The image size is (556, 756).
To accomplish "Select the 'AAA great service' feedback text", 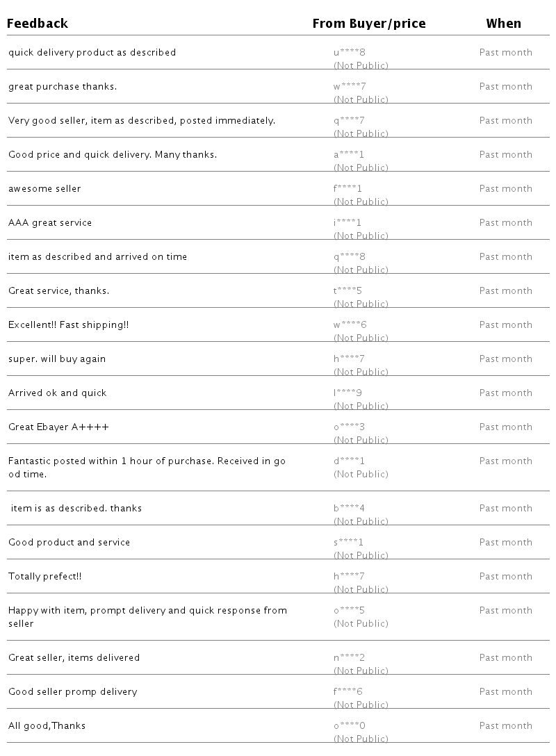I will coord(50,223).
